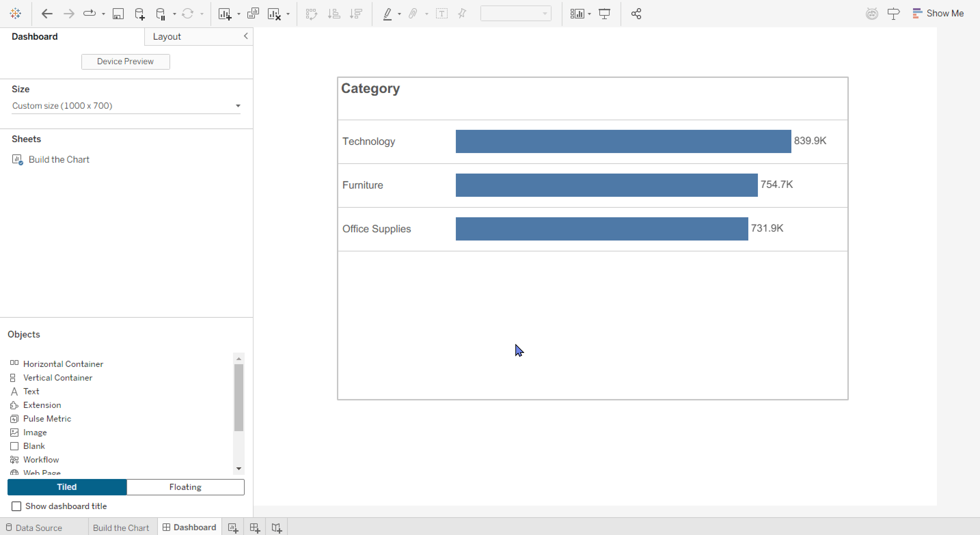The width and height of the screenshot is (980, 535).
Task: Undo with the back arrow icon
Action: click(47, 14)
